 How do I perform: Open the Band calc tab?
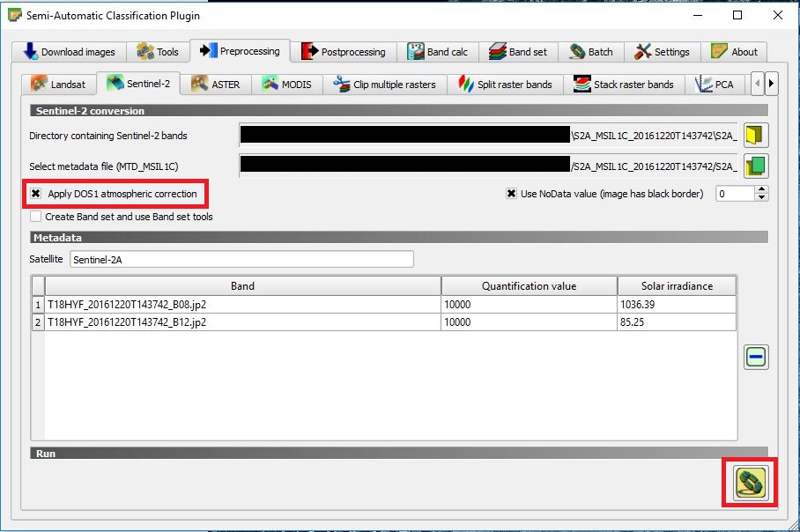point(438,52)
